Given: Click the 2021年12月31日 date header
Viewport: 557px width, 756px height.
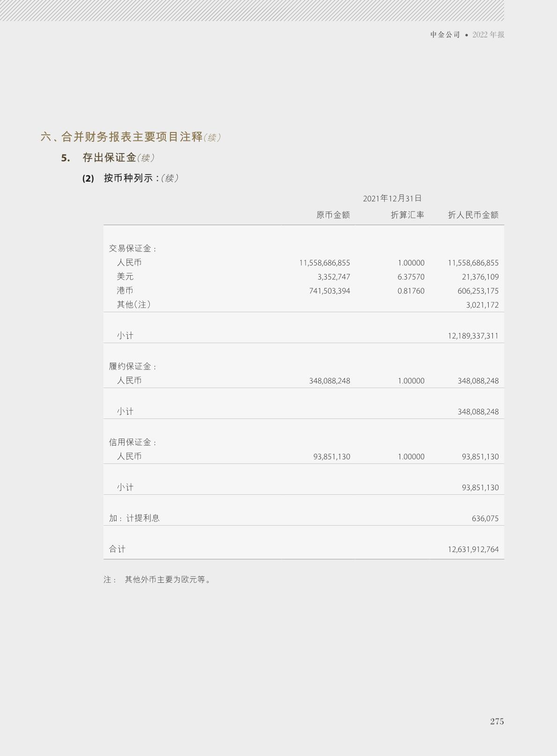Looking at the screenshot, I should click(392, 198).
